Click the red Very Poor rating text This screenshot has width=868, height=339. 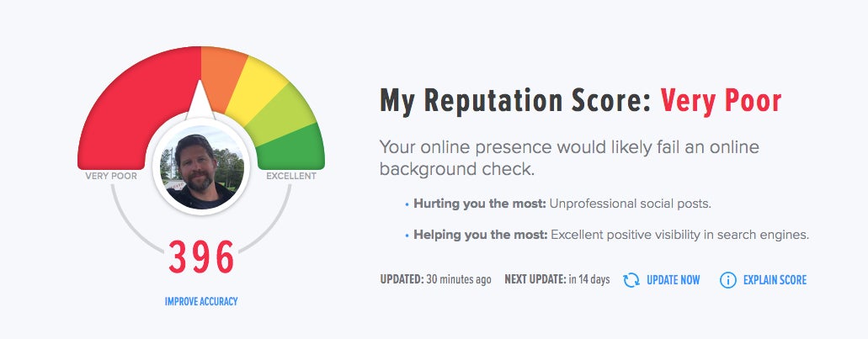click(x=721, y=101)
